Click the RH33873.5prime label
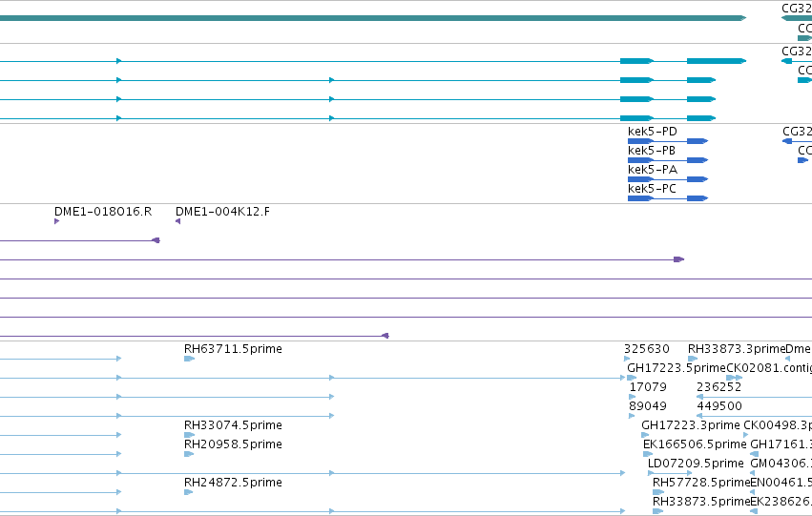This screenshot has width=812, height=516. pos(701,502)
